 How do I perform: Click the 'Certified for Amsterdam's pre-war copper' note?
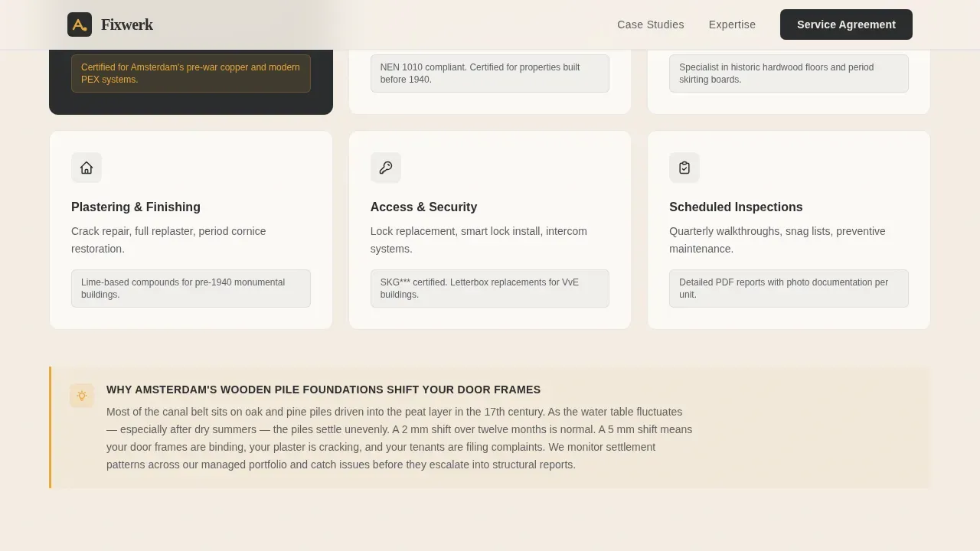(x=191, y=73)
